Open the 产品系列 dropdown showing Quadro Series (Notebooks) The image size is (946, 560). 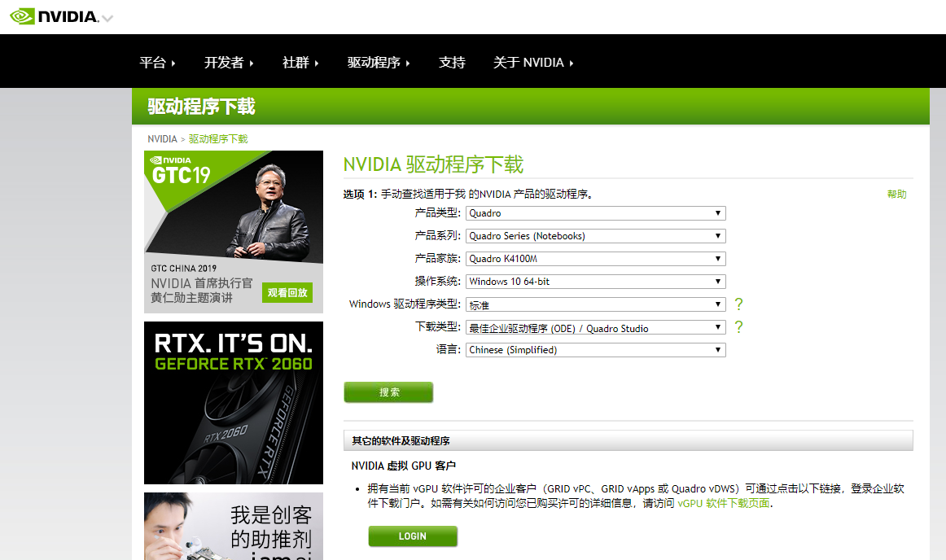click(x=595, y=236)
